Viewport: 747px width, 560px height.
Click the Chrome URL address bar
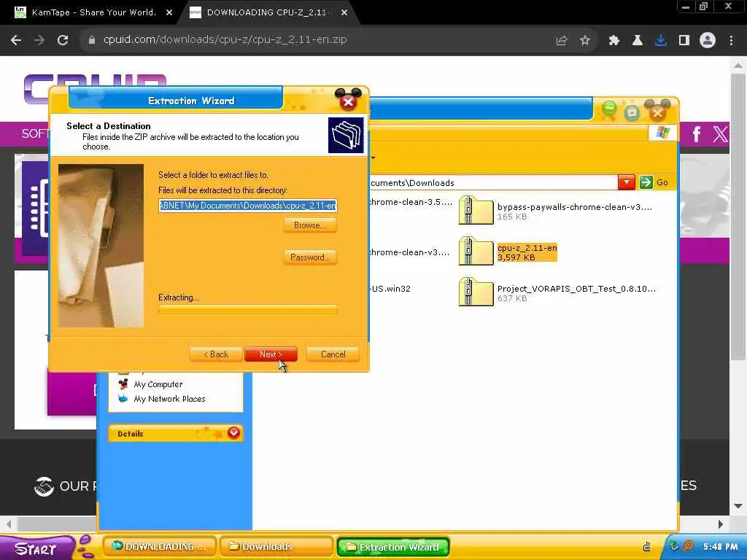click(x=314, y=40)
